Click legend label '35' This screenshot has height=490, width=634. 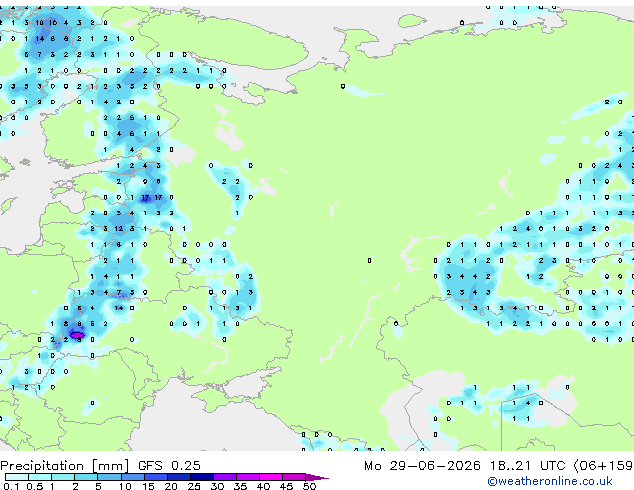(x=240, y=486)
